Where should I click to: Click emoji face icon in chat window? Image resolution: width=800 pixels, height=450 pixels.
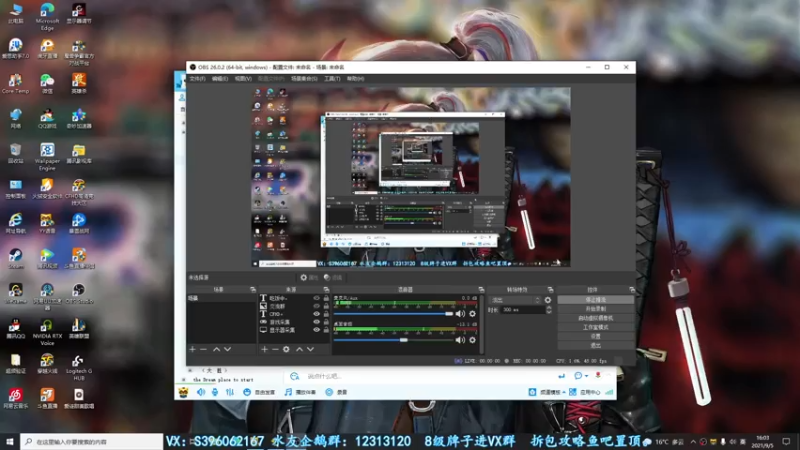point(247,392)
